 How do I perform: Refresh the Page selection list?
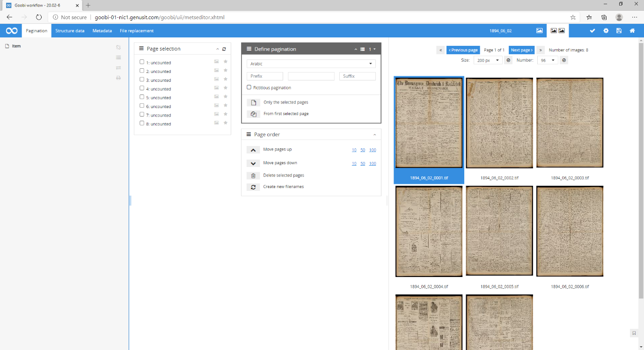tap(224, 49)
